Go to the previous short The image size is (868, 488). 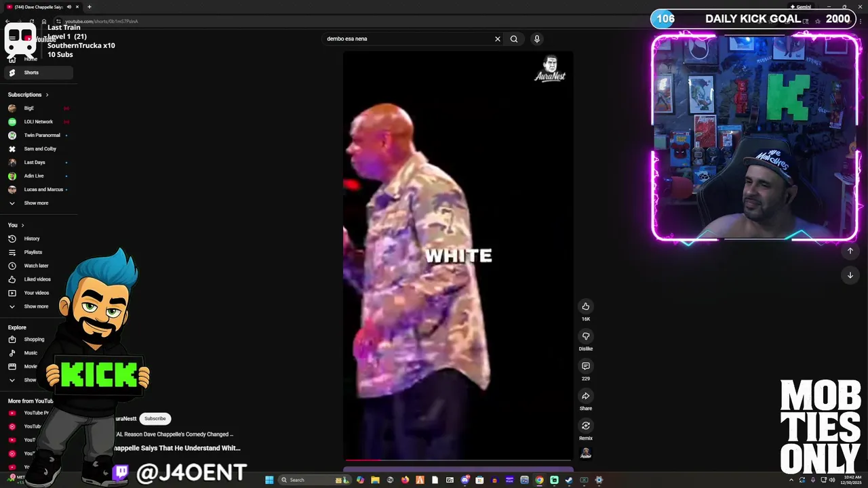(850, 251)
